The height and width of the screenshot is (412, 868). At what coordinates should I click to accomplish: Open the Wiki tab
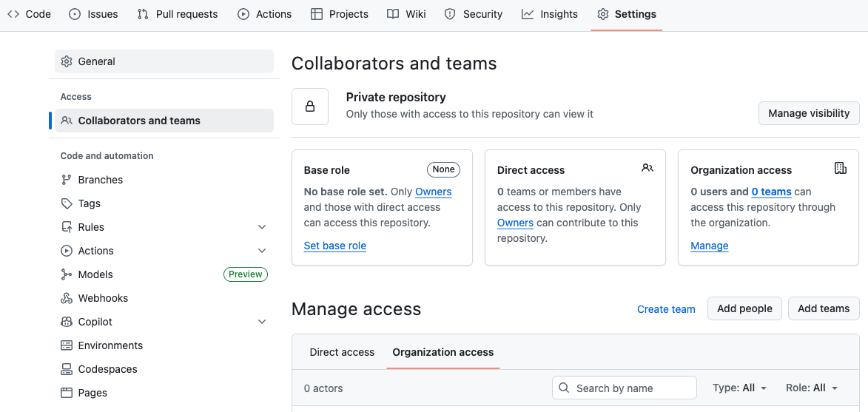(x=406, y=14)
